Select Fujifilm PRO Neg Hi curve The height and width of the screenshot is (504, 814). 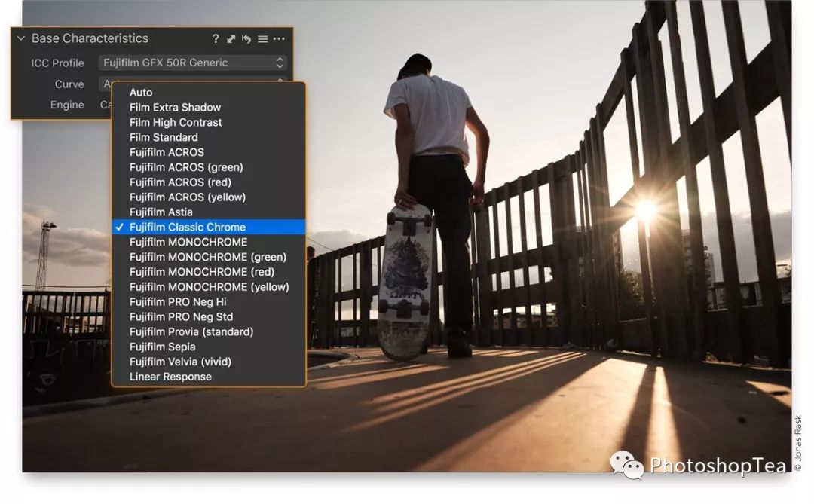pyautogui.click(x=209, y=302)
